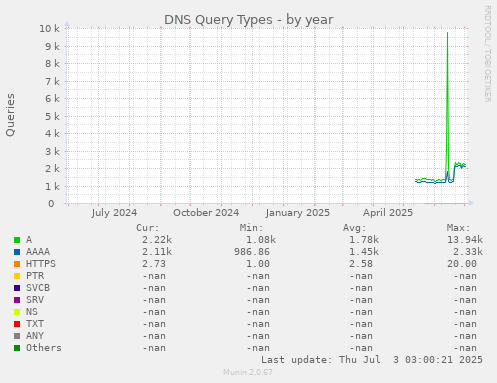Click the 'Munin 2.0.67' footer text
The image size is (497, 383).
point(248,372)
